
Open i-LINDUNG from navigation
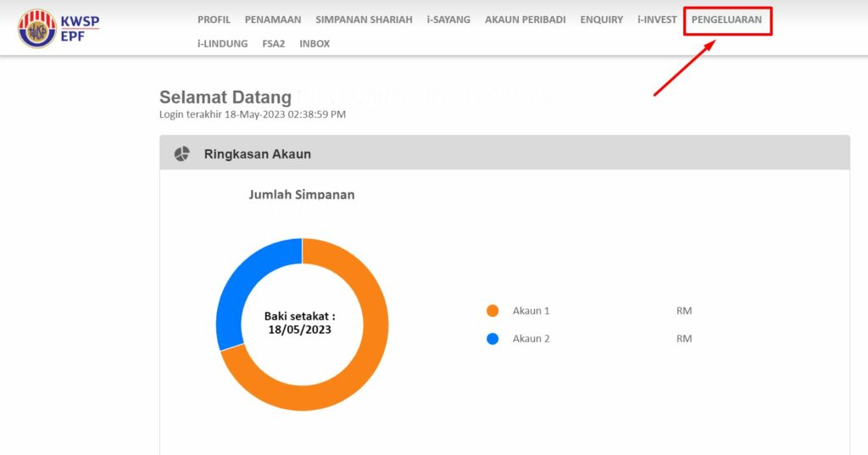coord(223,43)
